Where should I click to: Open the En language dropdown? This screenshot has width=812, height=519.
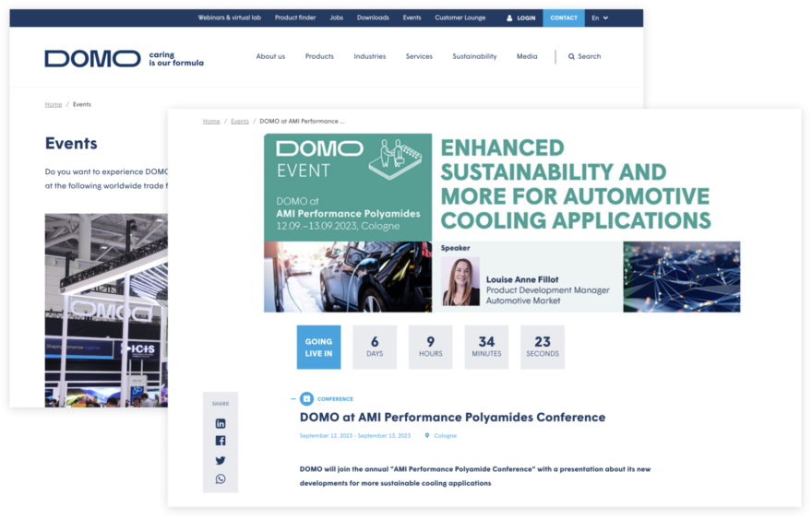[599, 18]
